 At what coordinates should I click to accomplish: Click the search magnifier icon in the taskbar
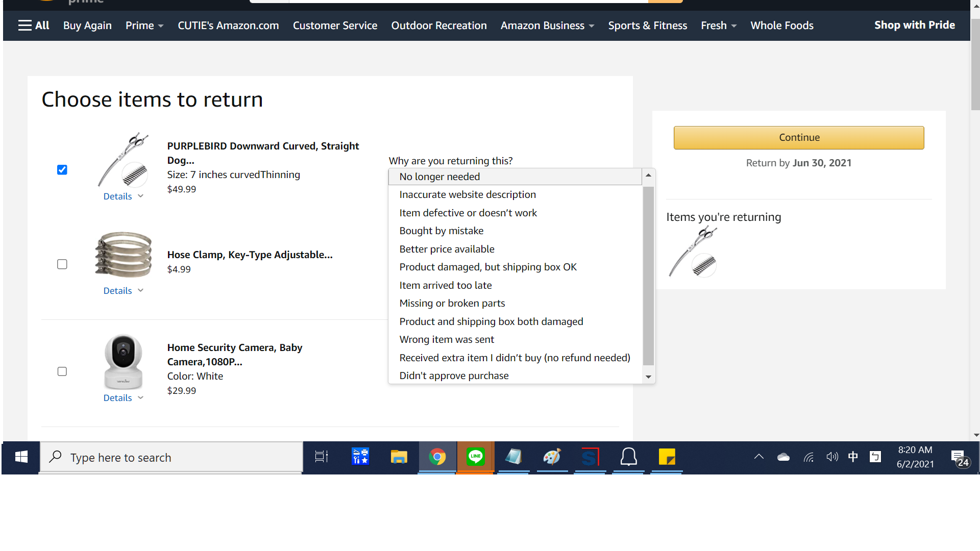tap(56, 457)
